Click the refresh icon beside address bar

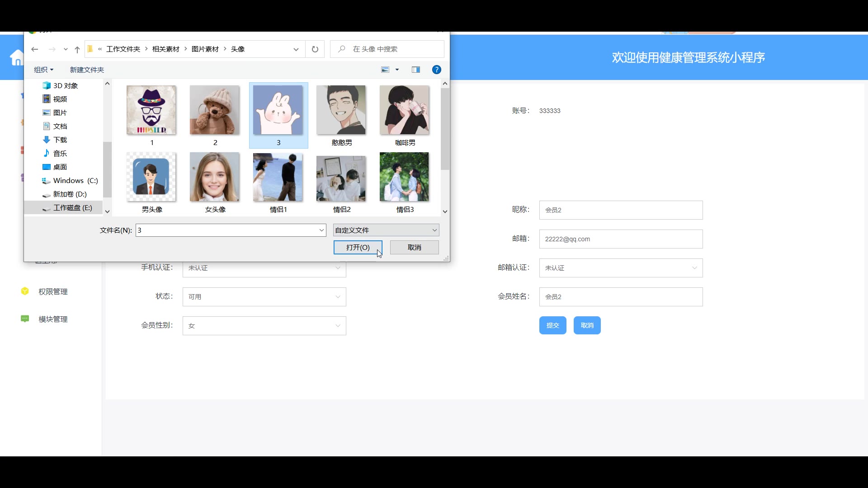coord(315,49)
